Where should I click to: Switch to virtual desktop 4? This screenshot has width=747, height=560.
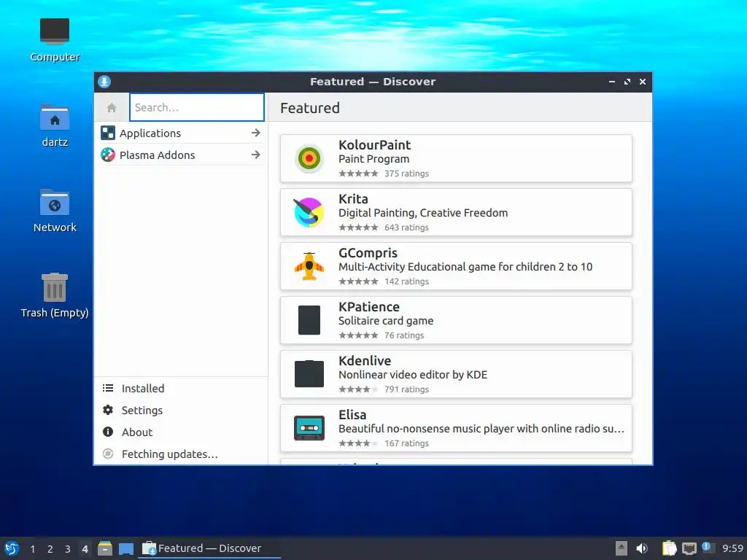click(85, 549)
